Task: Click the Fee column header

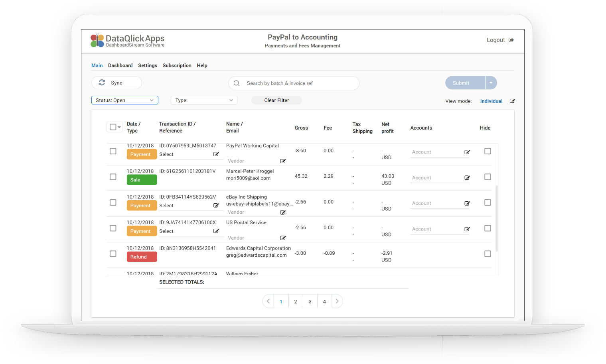Action: click(328, 128)
